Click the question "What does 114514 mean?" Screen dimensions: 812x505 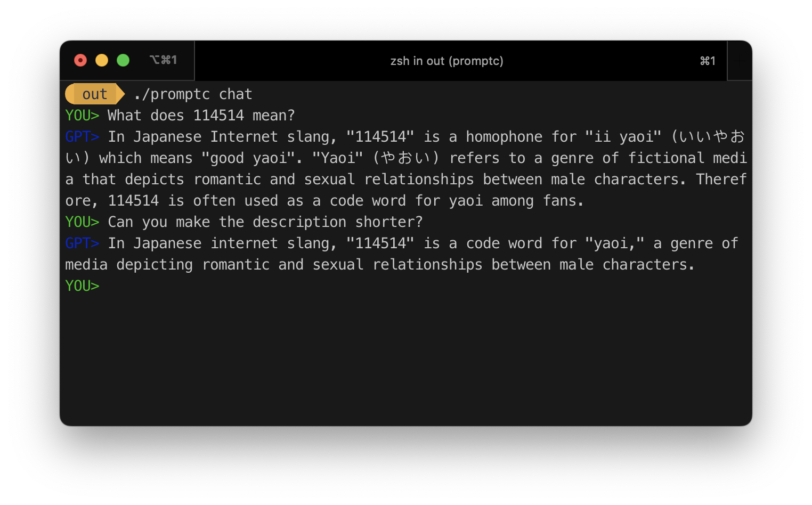(201, 116)
